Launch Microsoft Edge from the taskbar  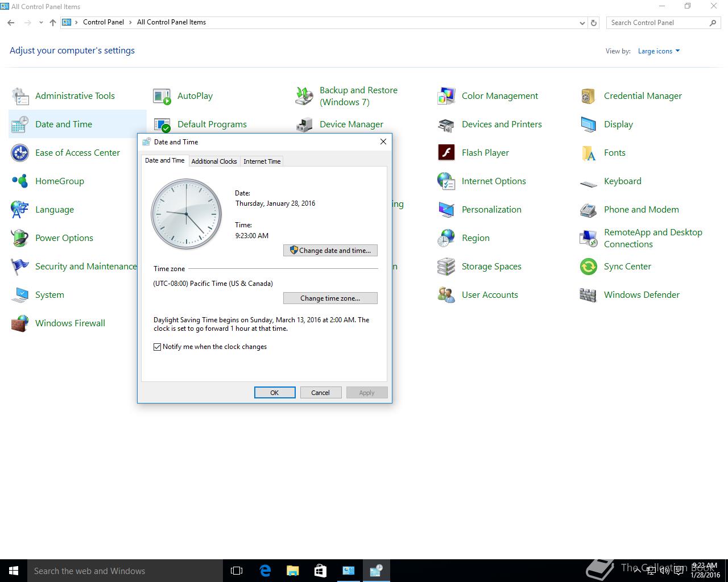point(264,571)
